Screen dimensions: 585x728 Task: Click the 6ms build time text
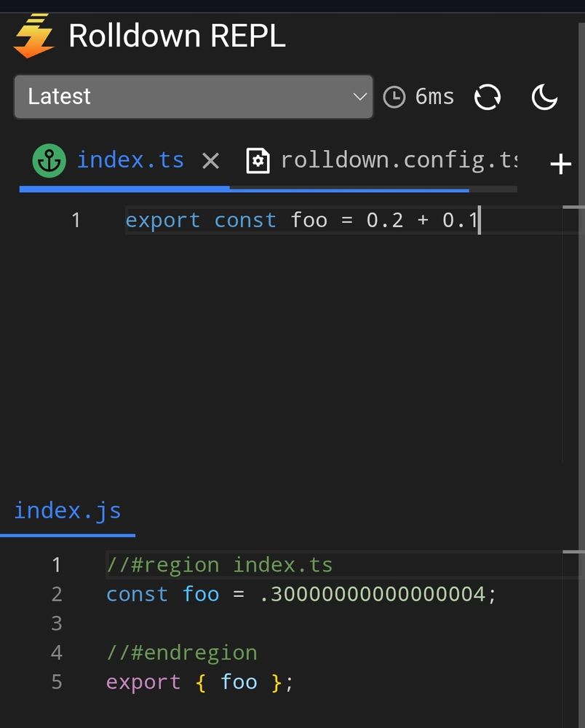click(434, 97)
